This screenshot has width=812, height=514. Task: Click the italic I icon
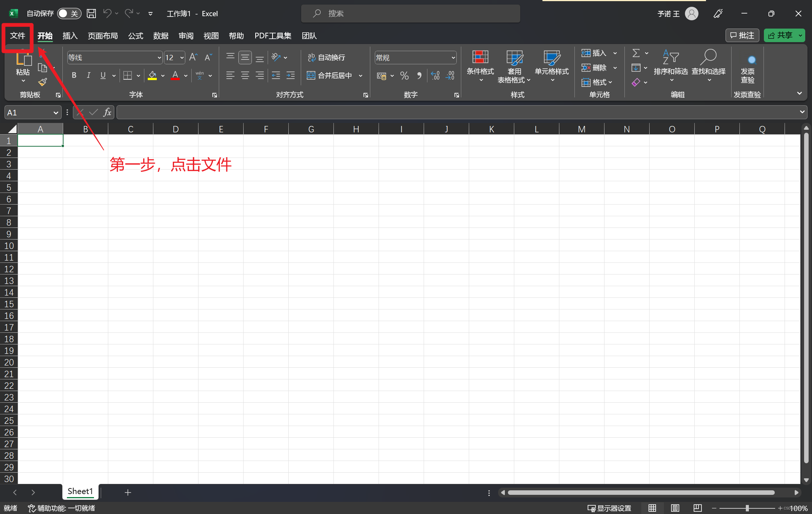coord(88,76)
